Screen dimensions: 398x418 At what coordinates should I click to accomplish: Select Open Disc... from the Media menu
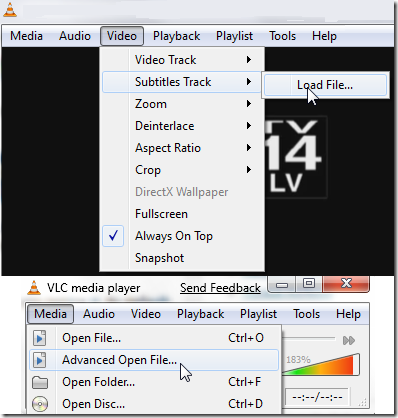[x=154, y=404]
